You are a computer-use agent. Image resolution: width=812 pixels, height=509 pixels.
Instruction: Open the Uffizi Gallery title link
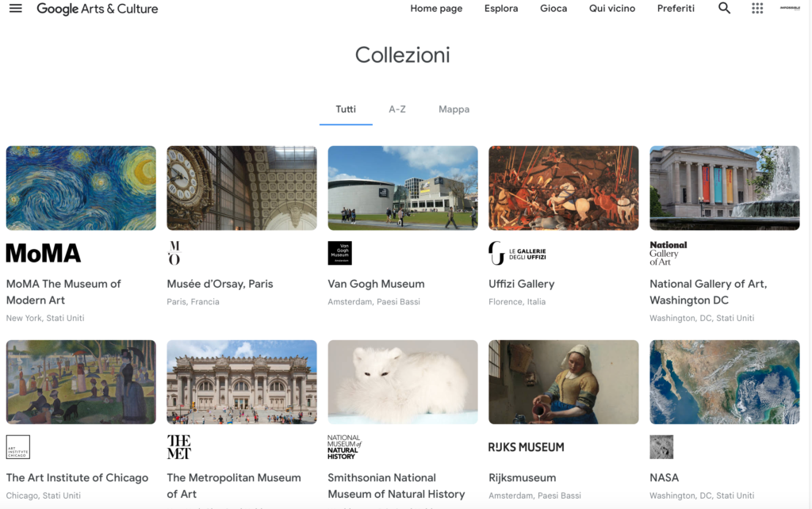tap(522, 284)
